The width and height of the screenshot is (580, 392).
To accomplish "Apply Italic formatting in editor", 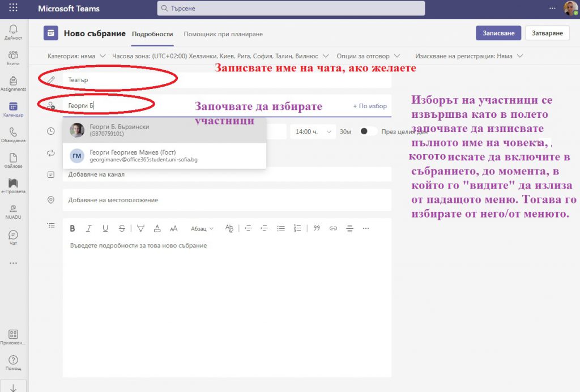I will [88, 228].
